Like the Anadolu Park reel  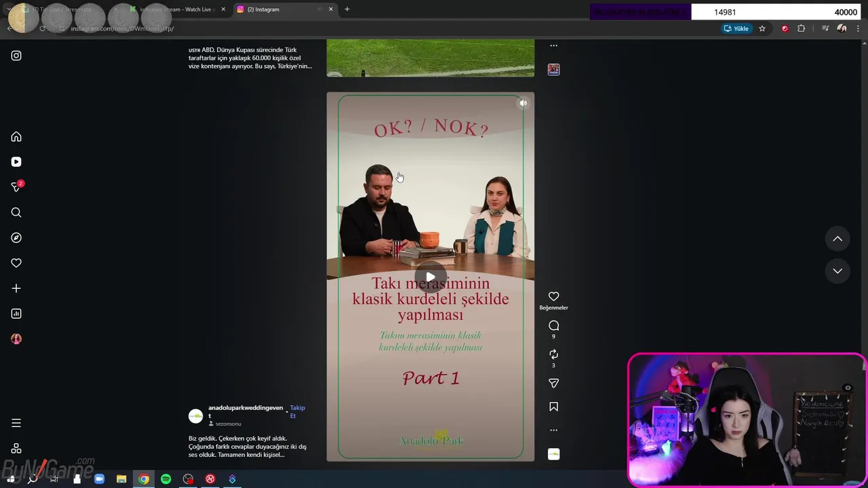pos(553,297)
